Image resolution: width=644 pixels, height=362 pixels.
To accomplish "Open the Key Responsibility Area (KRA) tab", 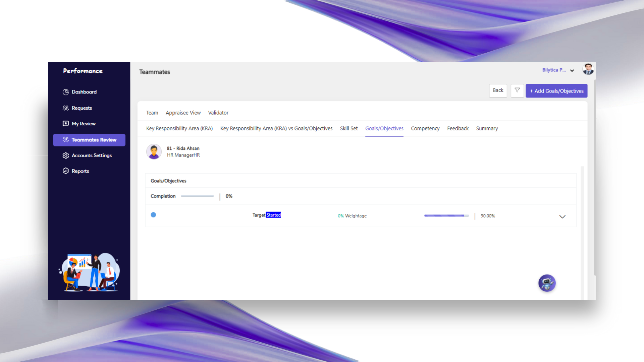I will coord(179,128).
